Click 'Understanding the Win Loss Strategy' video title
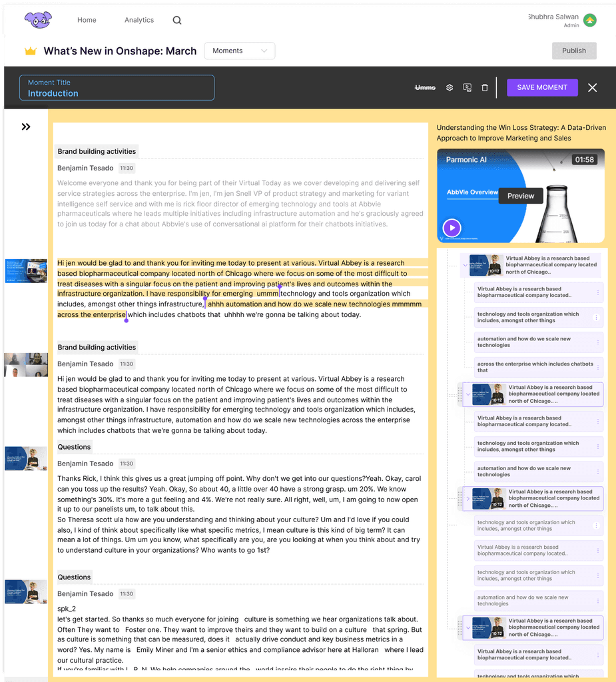 pos(521,133)
